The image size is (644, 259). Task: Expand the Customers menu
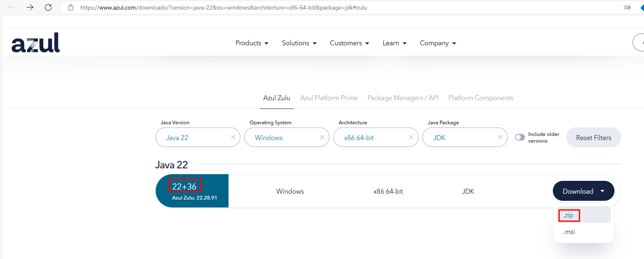350,43
